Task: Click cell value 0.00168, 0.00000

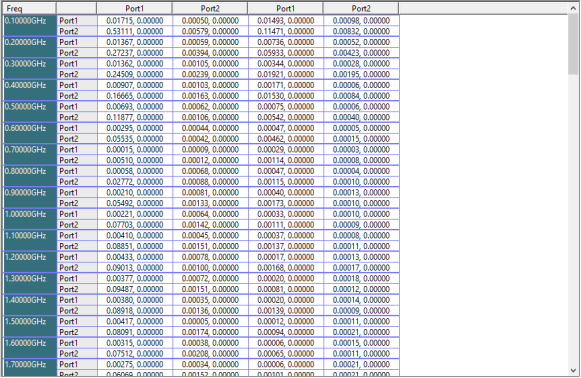Action: pyautogui.click(x=286, y=268)
